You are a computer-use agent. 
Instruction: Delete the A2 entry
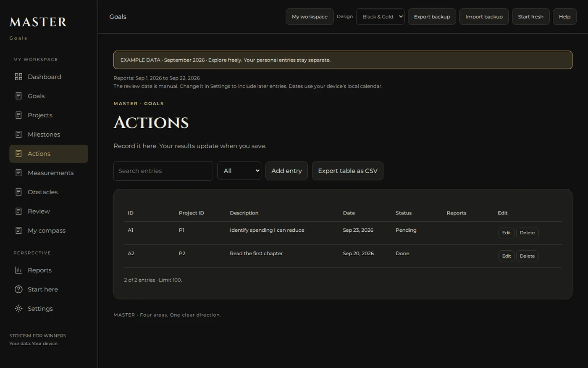click(x=527, y=256)
